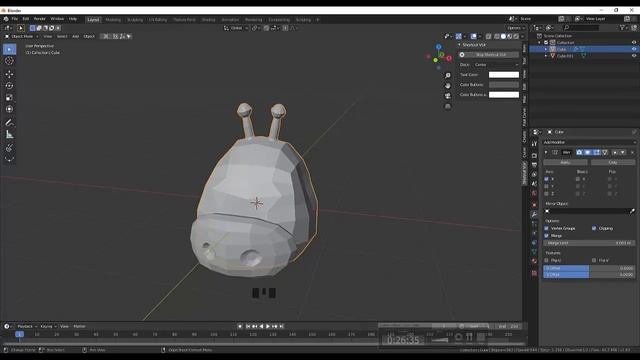
Task: Jump to the timeline start frame
Action: point(248,326)
